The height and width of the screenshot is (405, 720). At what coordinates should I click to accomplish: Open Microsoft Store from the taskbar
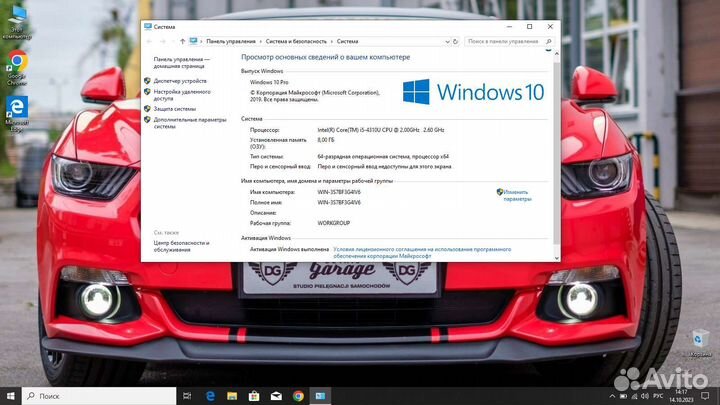click(x=254, y=396)
